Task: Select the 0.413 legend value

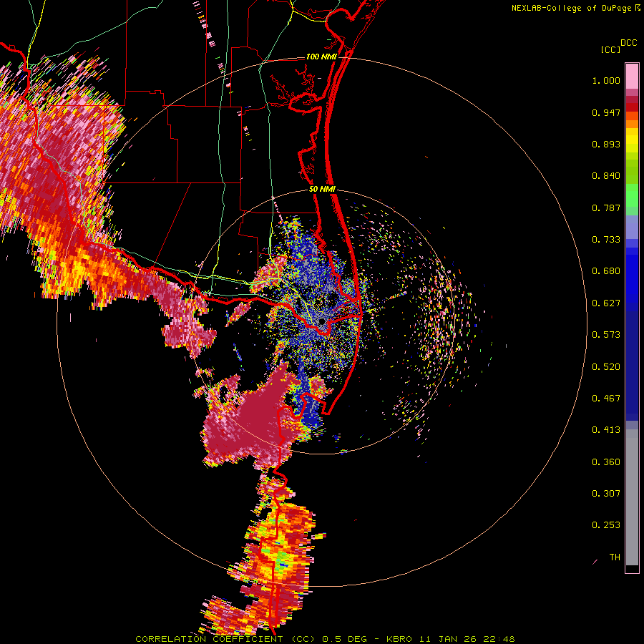Action: (606, 430)
